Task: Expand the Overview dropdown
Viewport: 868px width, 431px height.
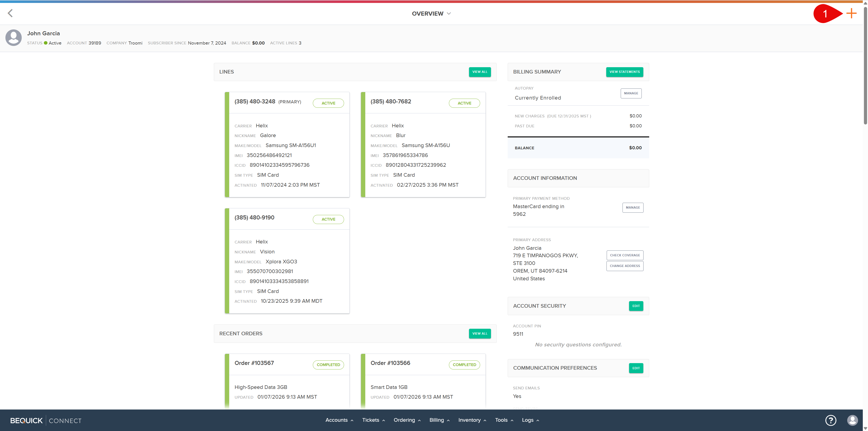Action: pos(431,14)
